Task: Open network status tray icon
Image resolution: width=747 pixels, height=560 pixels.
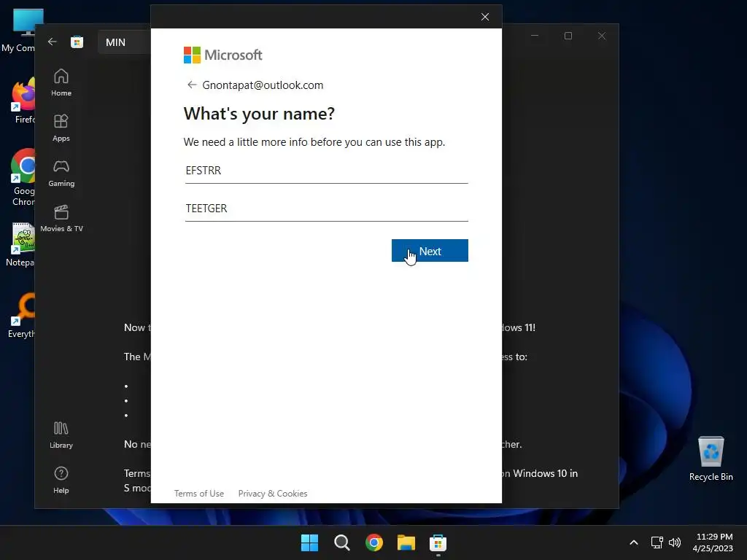Action: 657,542
